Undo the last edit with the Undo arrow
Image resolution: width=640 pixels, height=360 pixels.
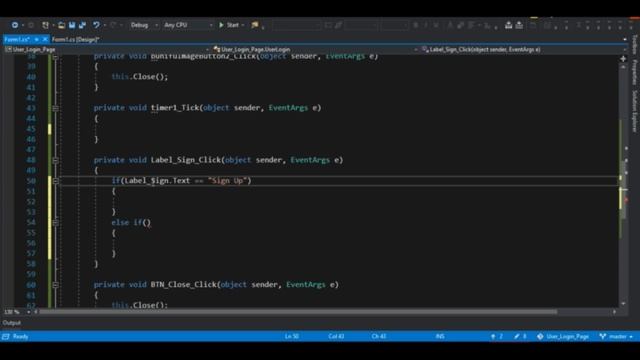point(96,25)
